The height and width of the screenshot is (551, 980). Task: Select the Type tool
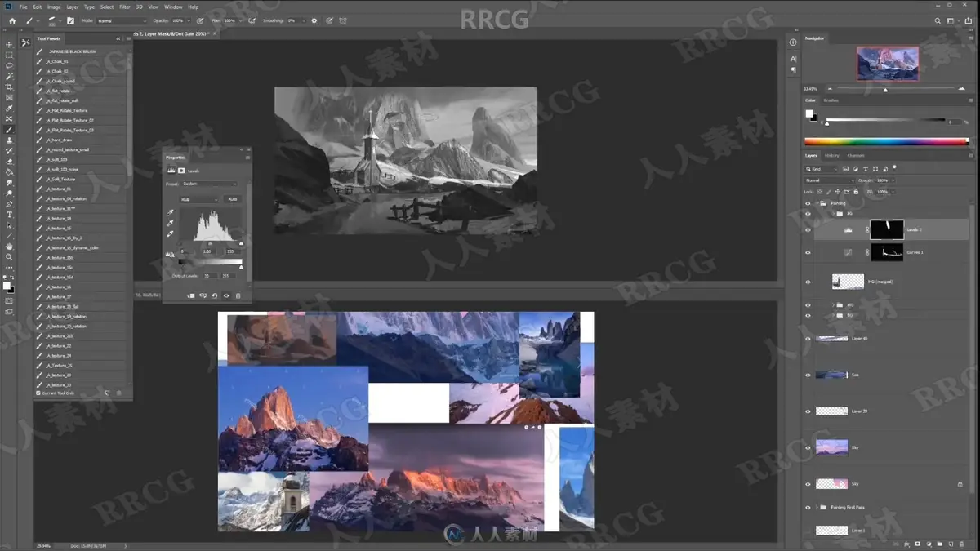tap(10, 215)
